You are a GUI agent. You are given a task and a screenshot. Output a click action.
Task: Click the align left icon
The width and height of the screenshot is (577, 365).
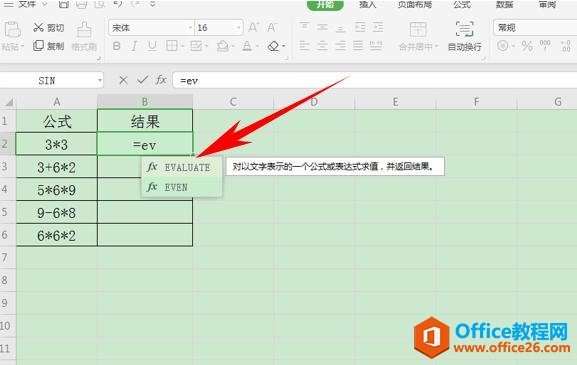(304, 46)
